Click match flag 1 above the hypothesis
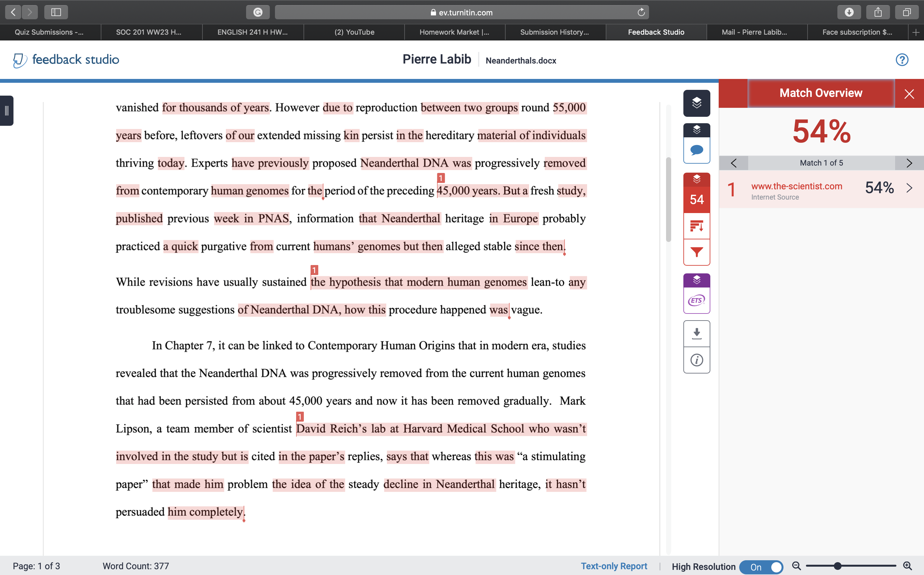This screenshot has width=924, height=575. pyautogui.click(x=314, y=270)
